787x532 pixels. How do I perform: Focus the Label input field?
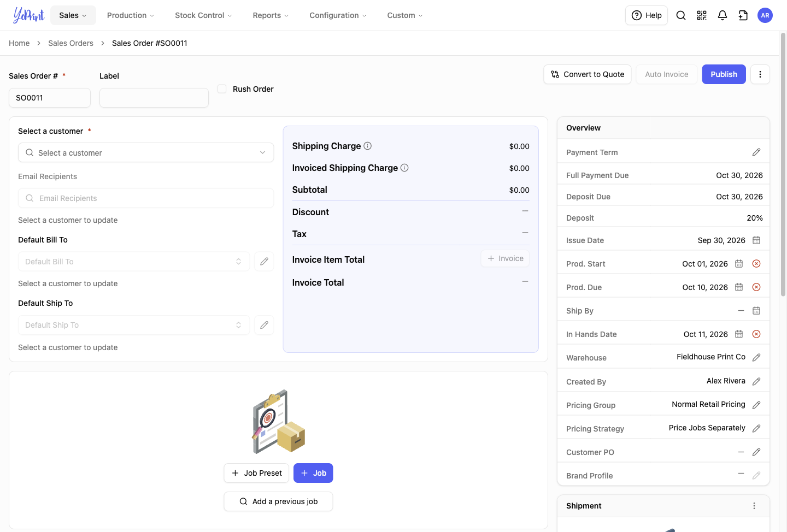pyautogui.click(x=154, y=98)
